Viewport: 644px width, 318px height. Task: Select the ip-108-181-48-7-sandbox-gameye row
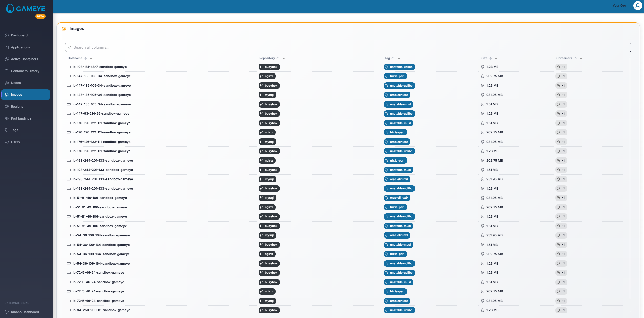tap(99, 67)
